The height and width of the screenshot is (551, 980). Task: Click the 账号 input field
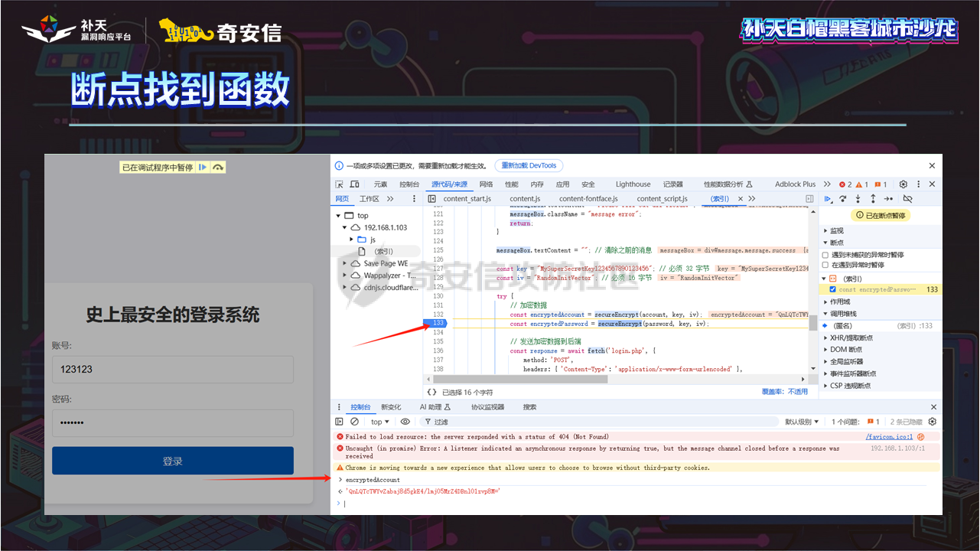click(173, 369)
